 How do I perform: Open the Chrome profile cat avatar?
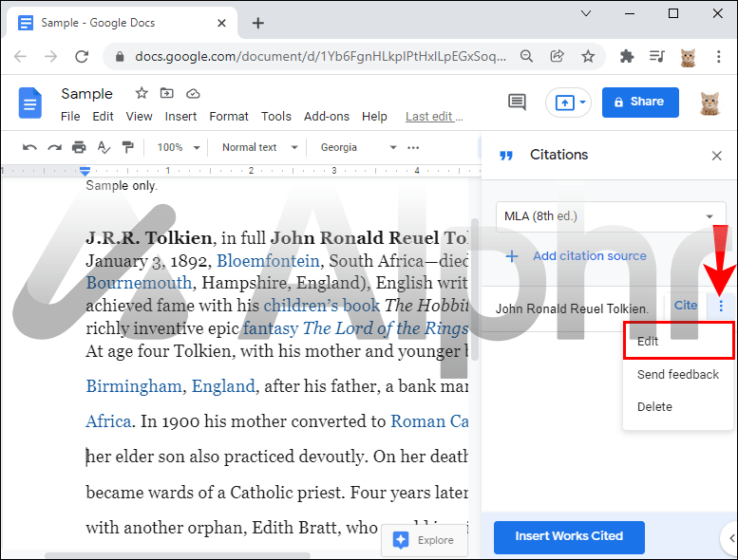pos(688,57)
